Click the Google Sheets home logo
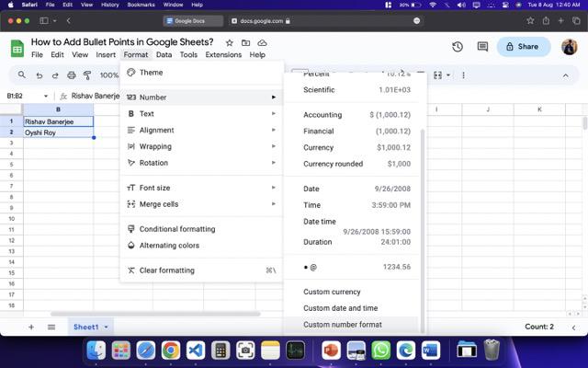The height and width of the screenshot is (368, 588). [x=17, y=49]
